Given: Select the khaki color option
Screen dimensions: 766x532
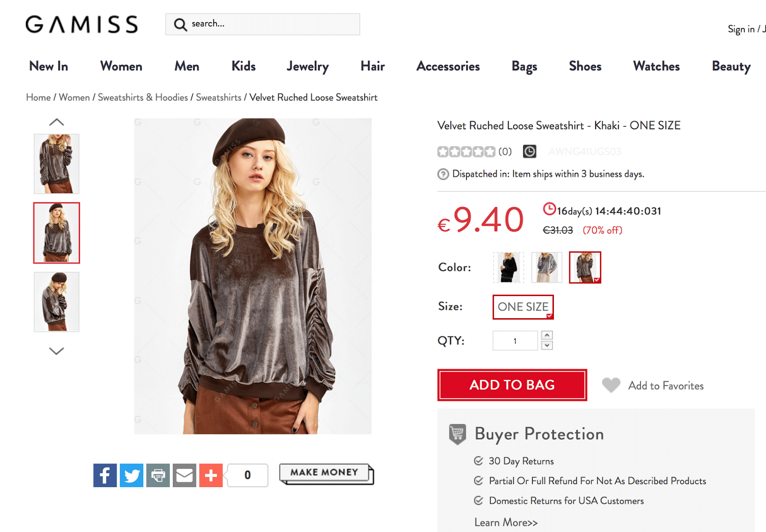Looking at the screenshot, I should (585, 267).
